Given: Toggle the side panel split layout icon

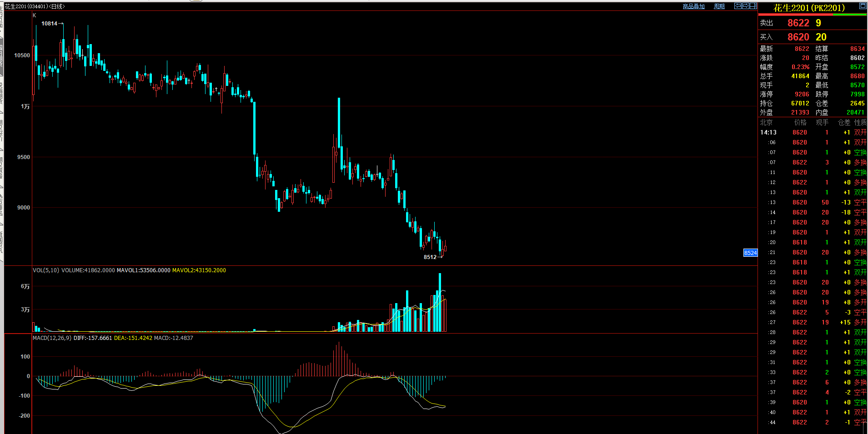Looking at the screenshot, I should click(753, 6).
